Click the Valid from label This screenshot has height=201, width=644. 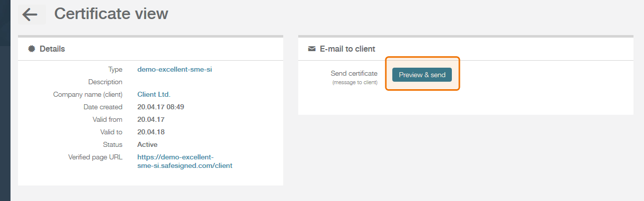tap(108, 119)
